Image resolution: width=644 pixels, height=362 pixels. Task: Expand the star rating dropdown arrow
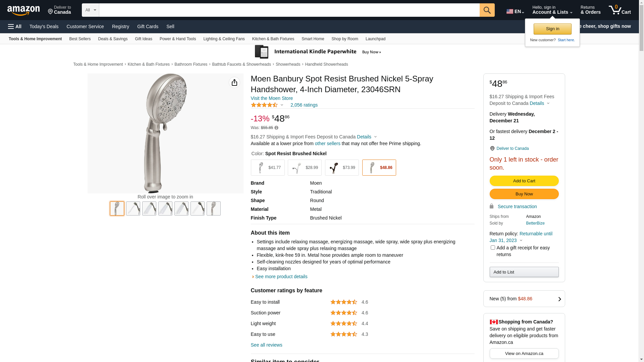pos(282,105)
